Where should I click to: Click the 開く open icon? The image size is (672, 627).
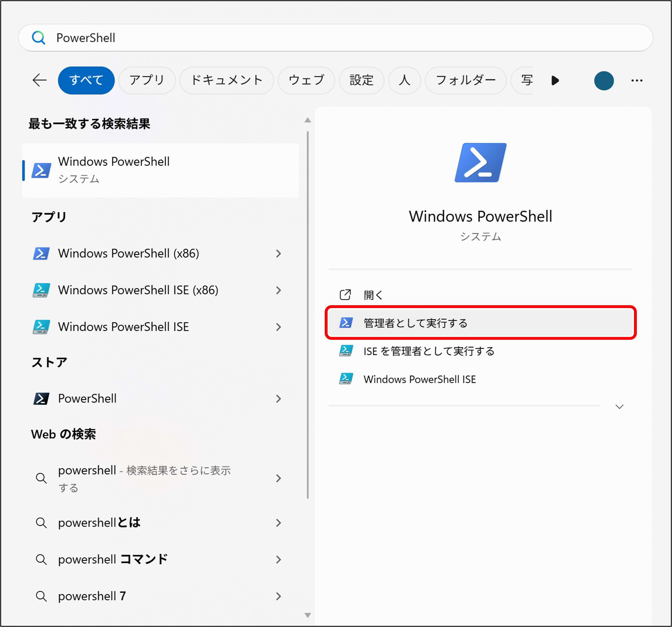[345, 295]
